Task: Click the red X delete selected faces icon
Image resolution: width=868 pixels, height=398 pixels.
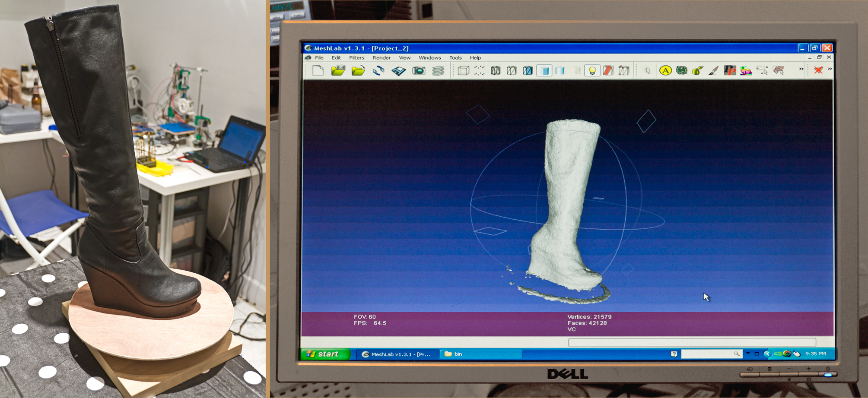Action: pos(818,70)
